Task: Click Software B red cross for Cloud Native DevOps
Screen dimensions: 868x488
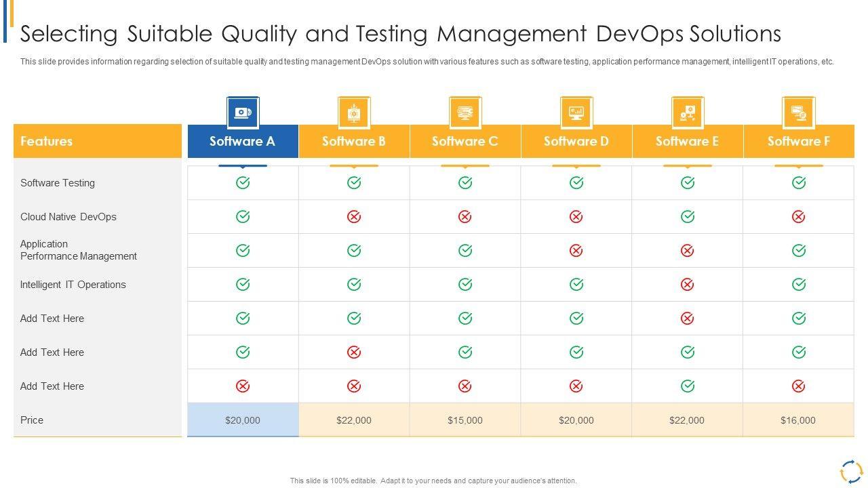Action: [354, 217]
